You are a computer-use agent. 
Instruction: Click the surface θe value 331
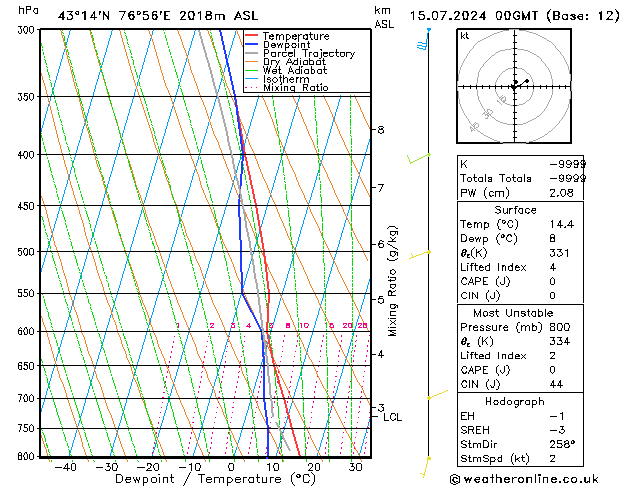pos(559,253)
